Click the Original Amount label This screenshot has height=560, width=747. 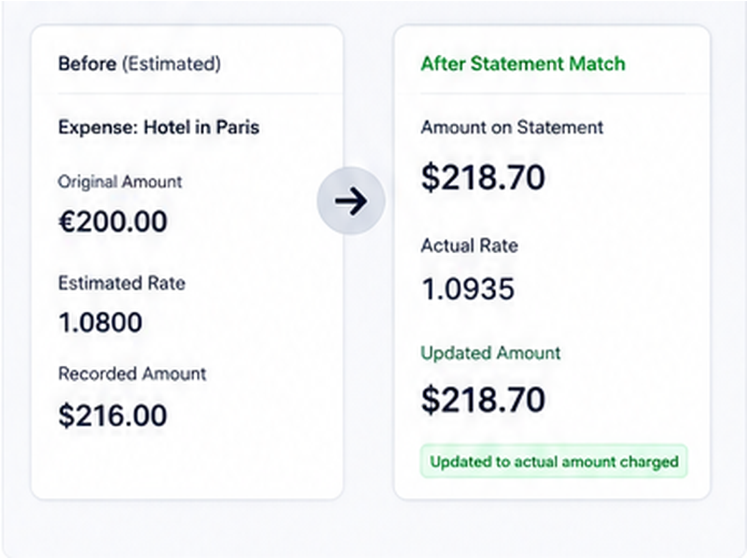pyautogui.click(x=120, y=182)
